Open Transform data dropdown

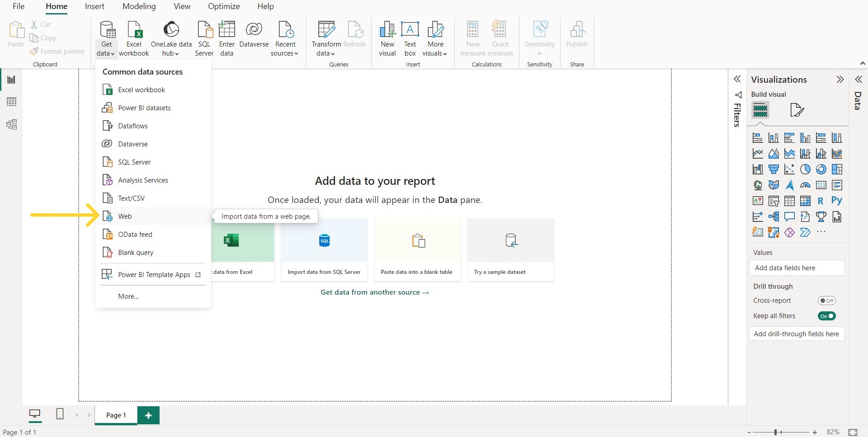pyautogui.click(x=326, y=49)
